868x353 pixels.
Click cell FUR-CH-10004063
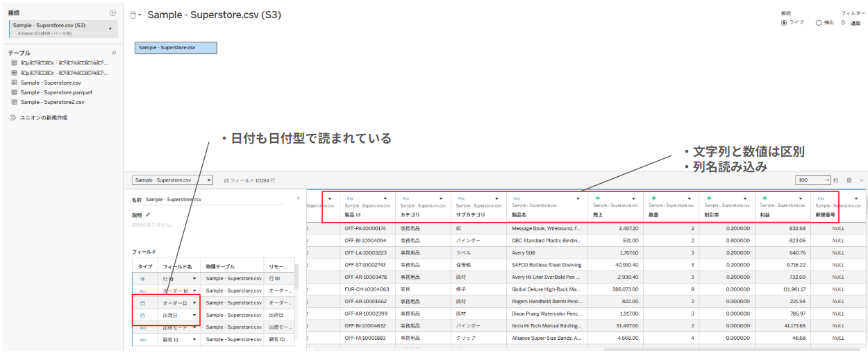coord(367,289)
